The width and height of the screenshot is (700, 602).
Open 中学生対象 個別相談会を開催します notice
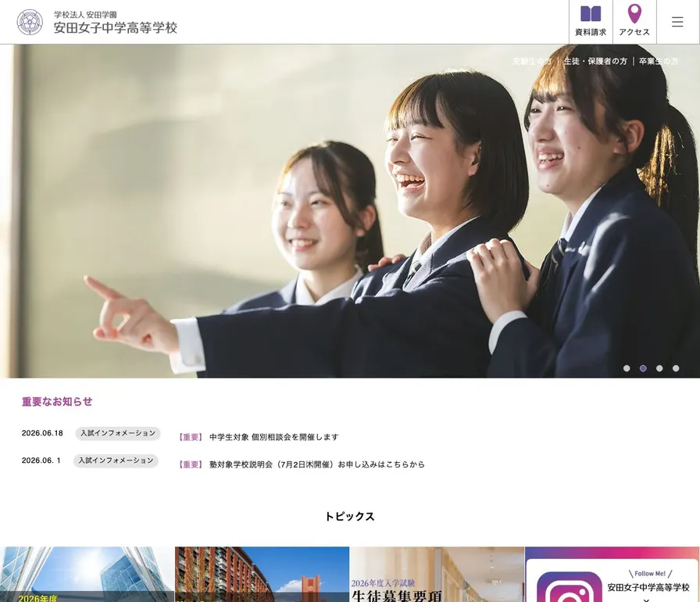coord(273,437)
